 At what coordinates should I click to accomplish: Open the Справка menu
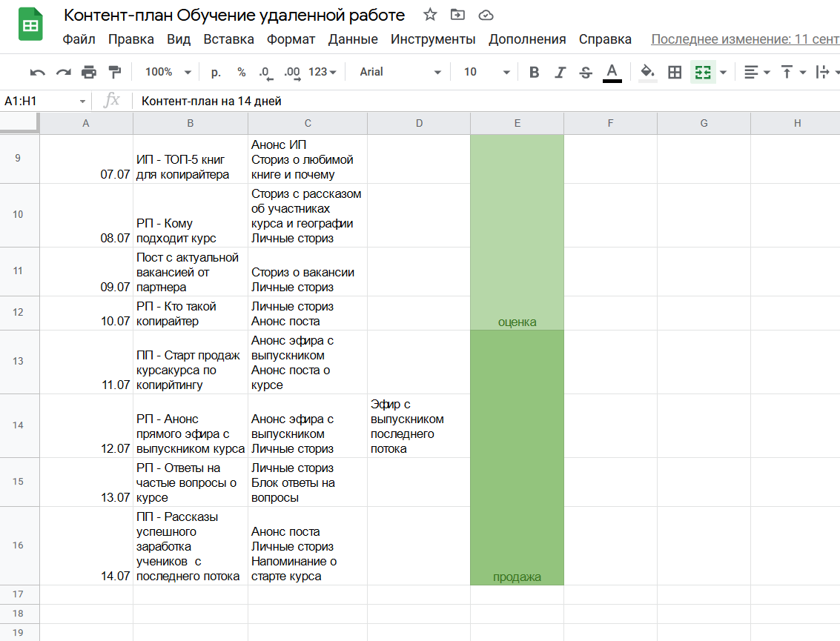point(605,39)
